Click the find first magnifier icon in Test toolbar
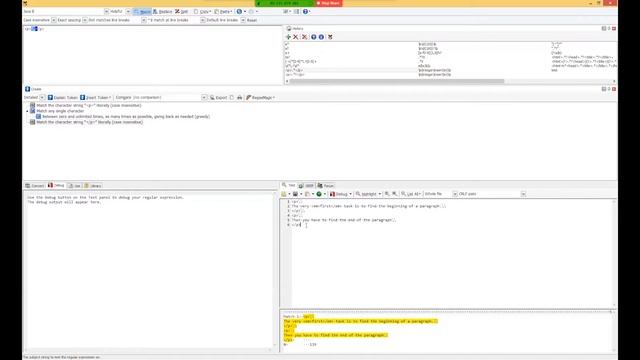The image size is (640, 360). [x=387, y=194]
